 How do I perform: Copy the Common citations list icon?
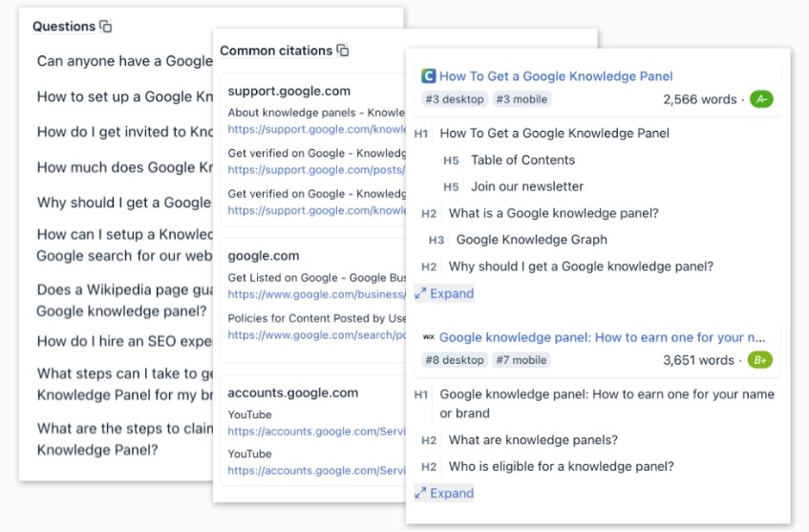[x=343, y=51]
